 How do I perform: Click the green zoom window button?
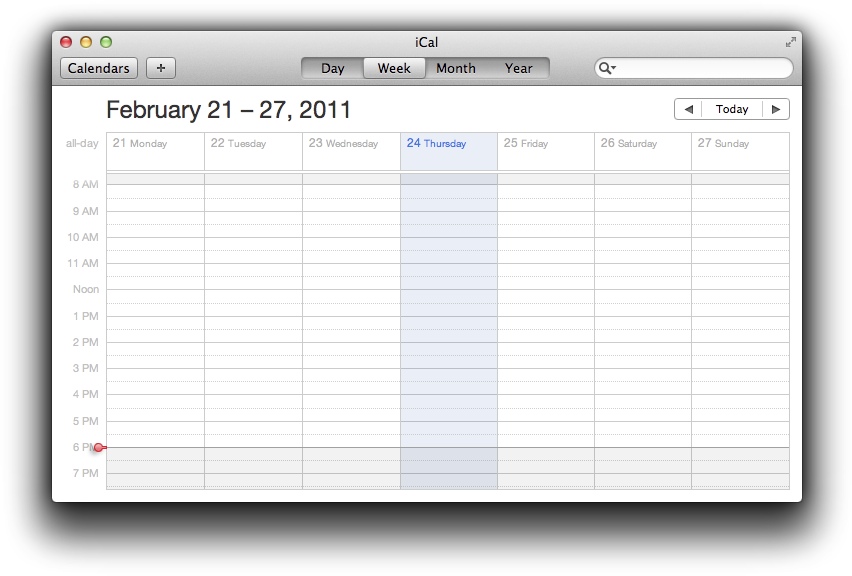pyautogui.click(x=106, y=42)
